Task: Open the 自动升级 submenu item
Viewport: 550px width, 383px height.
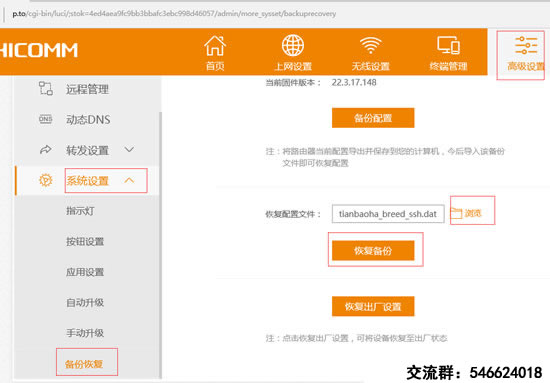Action: 85,302
